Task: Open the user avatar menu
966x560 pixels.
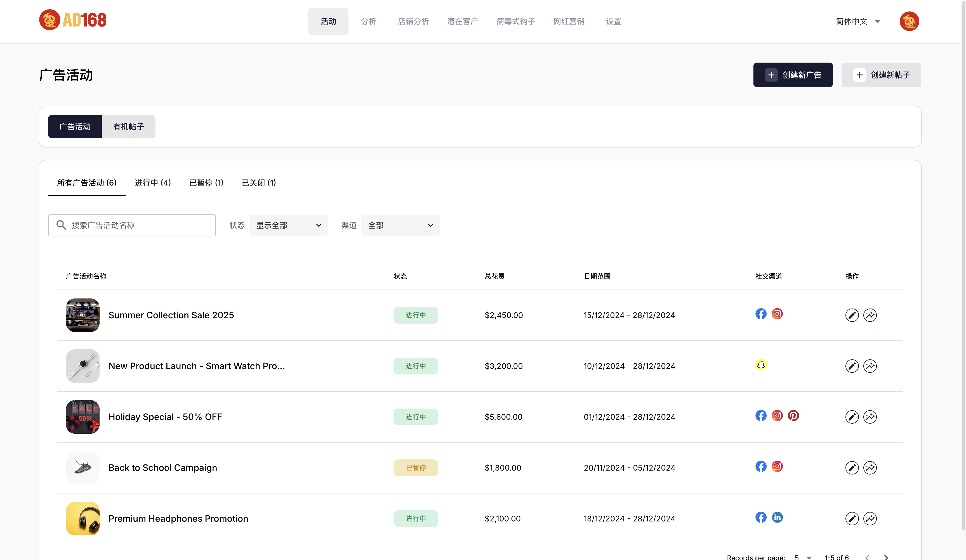Action: tap(909, 21)
